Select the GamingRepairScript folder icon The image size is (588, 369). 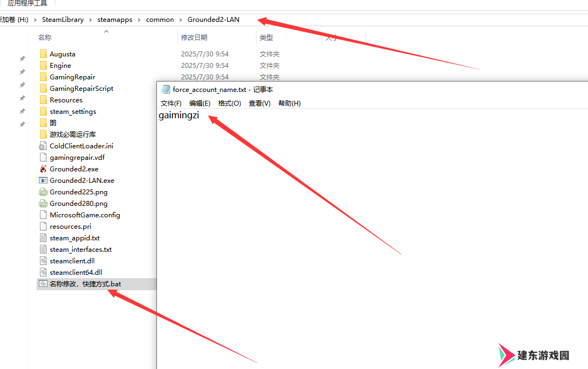click(43, 88)
